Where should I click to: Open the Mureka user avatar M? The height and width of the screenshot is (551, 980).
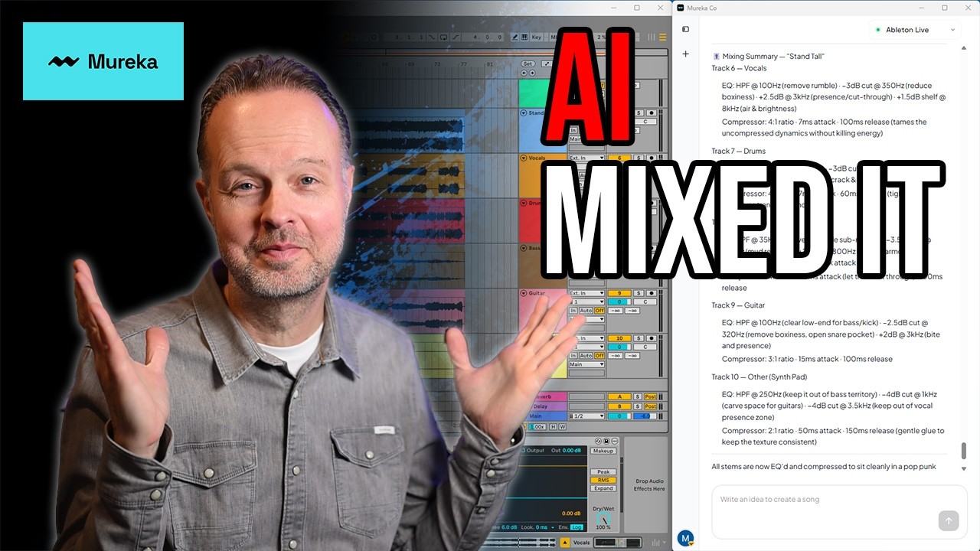pyautogui.click(x=686, y=538)
